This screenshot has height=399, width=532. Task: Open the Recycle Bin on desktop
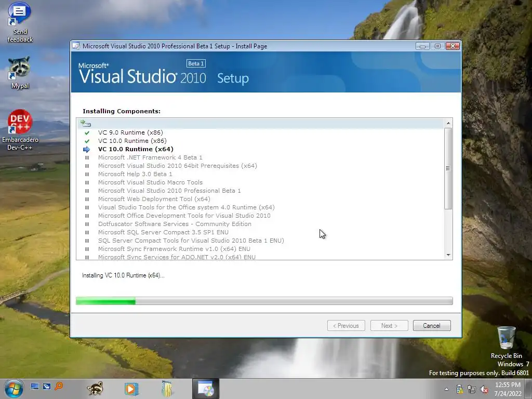click(x=506, y=342)
